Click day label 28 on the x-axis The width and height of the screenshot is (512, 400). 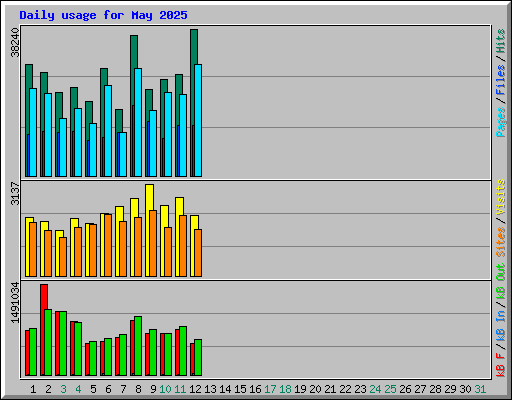pos(435,389)
